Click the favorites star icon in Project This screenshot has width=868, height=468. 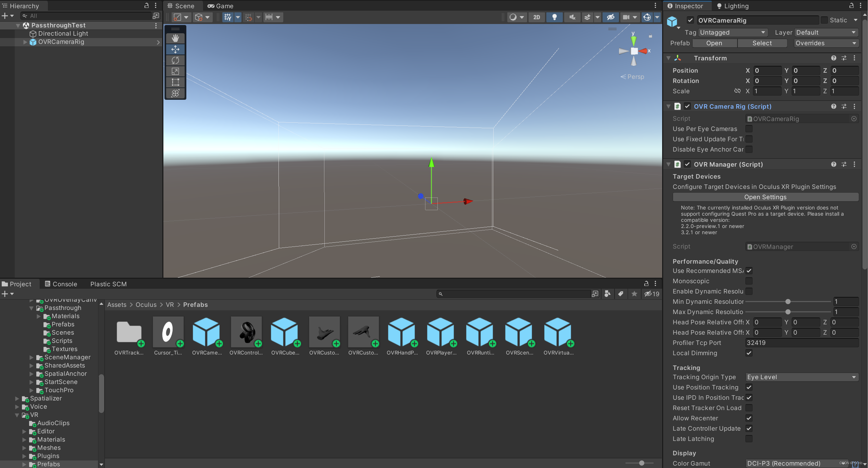pos(634,294)
